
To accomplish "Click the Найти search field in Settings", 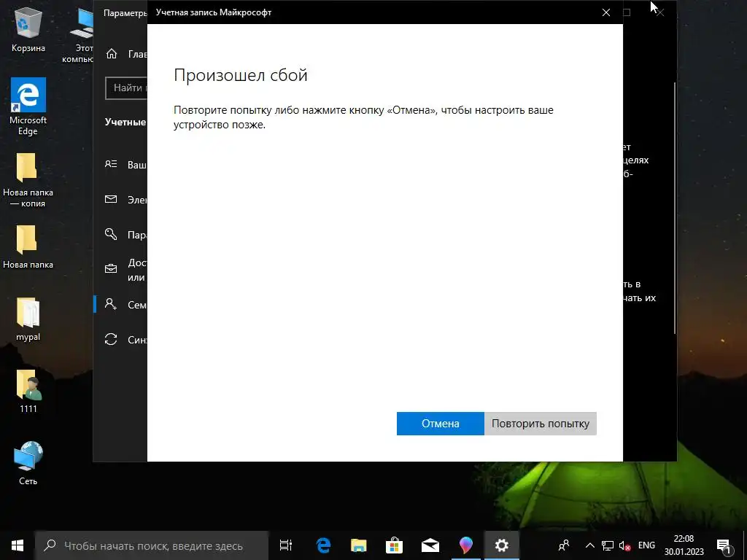I will tap(125, 88).
